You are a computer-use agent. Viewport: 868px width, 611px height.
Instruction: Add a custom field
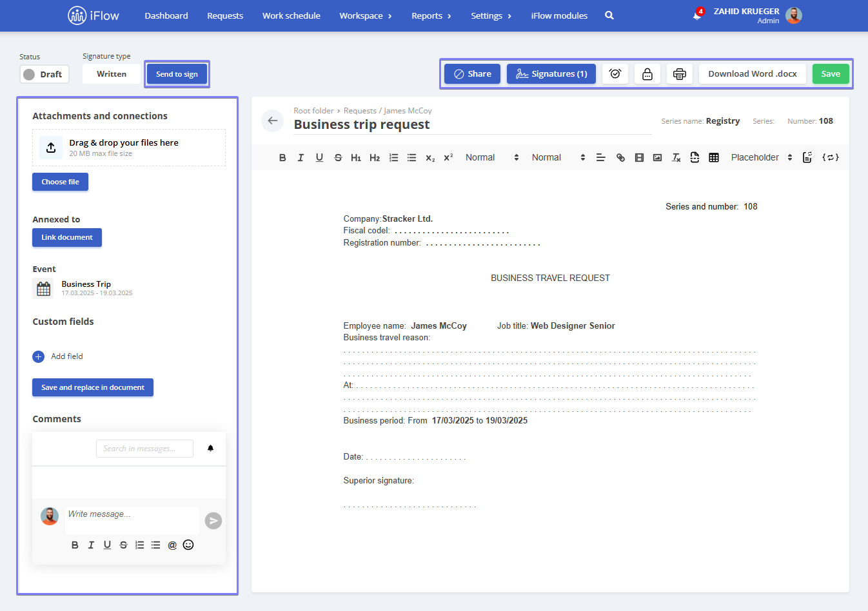click(57, 356)
